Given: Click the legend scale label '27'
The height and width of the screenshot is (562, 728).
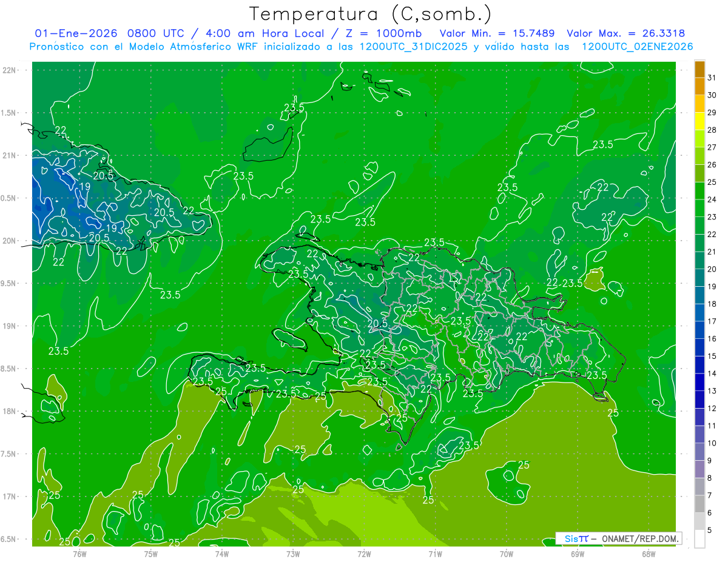Looking at the screenshot, I should coord(712,147).
